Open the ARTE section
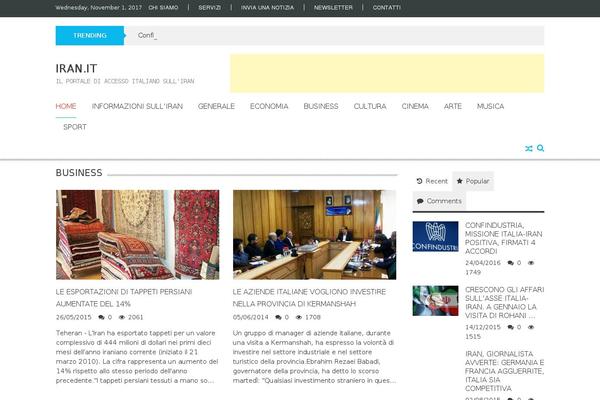 coord(453,106)
